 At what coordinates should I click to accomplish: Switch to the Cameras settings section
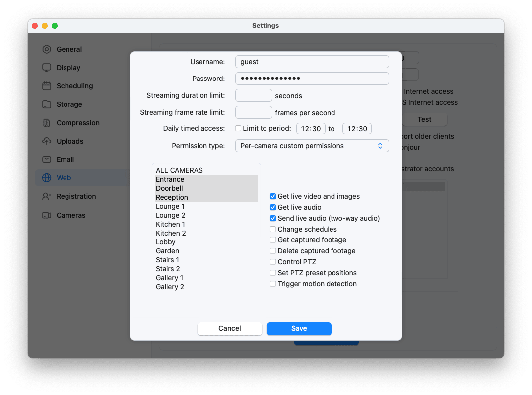click(x=65, y=215)
